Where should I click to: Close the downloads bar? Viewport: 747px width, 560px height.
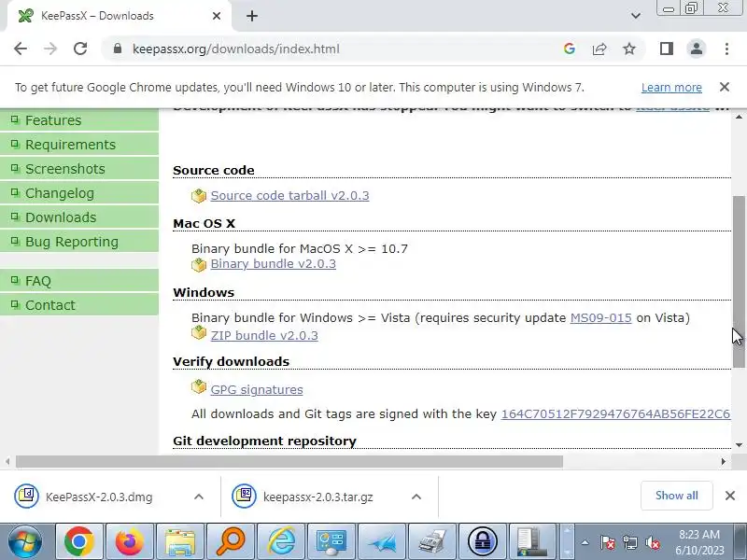(730, 496)
